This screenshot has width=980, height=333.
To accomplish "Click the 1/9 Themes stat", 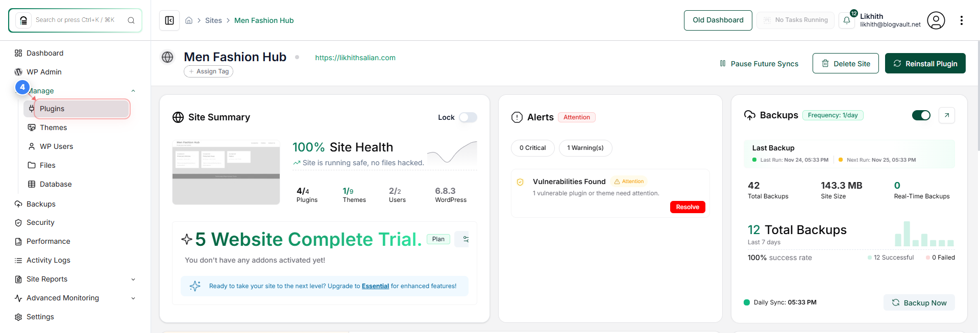I will point(354,195).
